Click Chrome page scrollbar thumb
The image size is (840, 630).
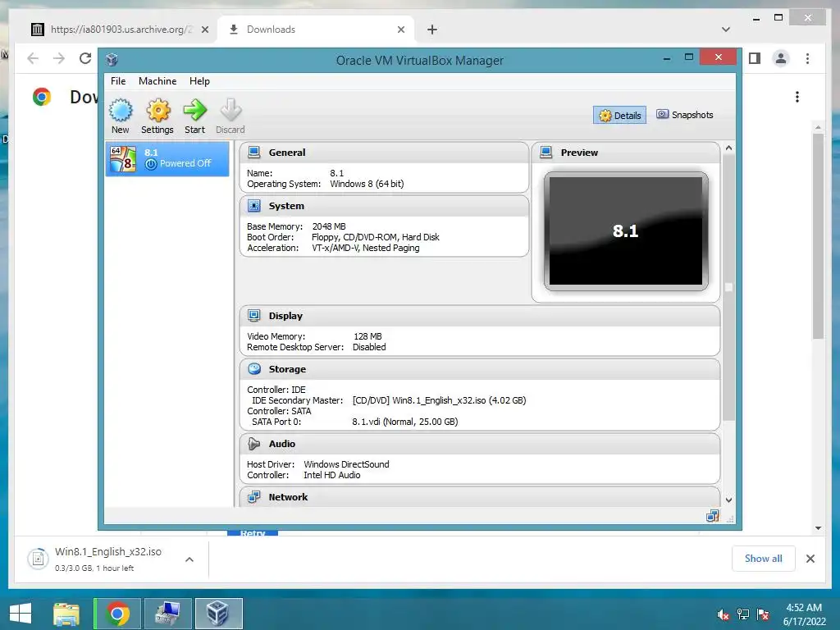click(x=818, y=235)
